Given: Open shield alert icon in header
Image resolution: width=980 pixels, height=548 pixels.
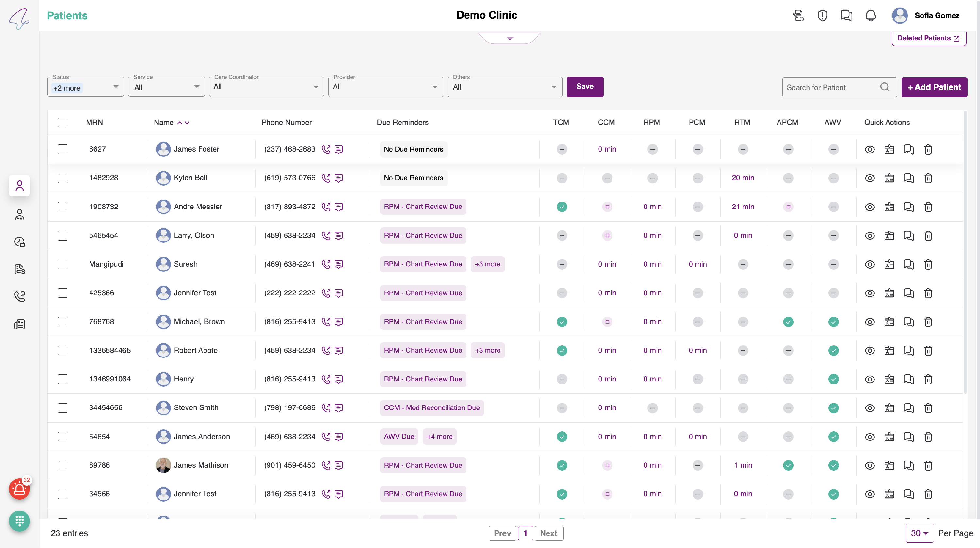Looking at the screenshot, I should [822, 16].
